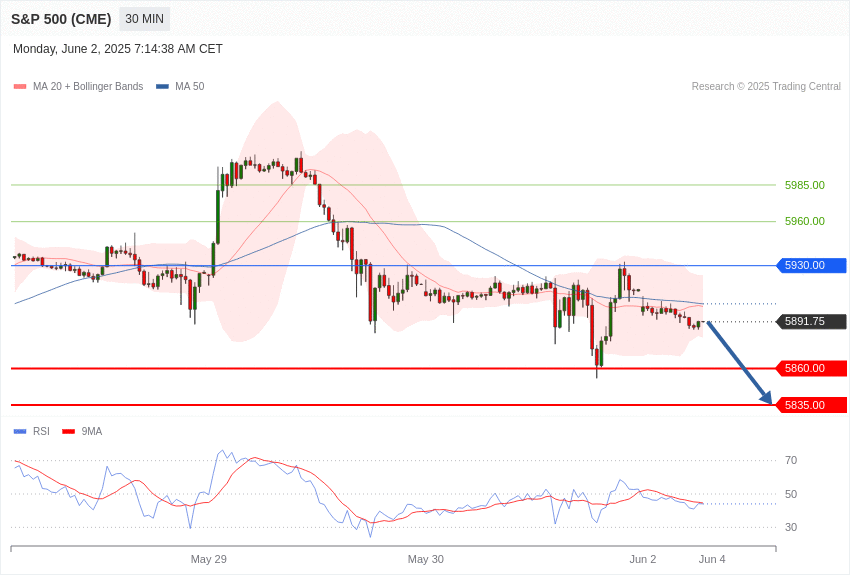
Task: Click the 9MA legend color marker
Action: pos(68,431)
